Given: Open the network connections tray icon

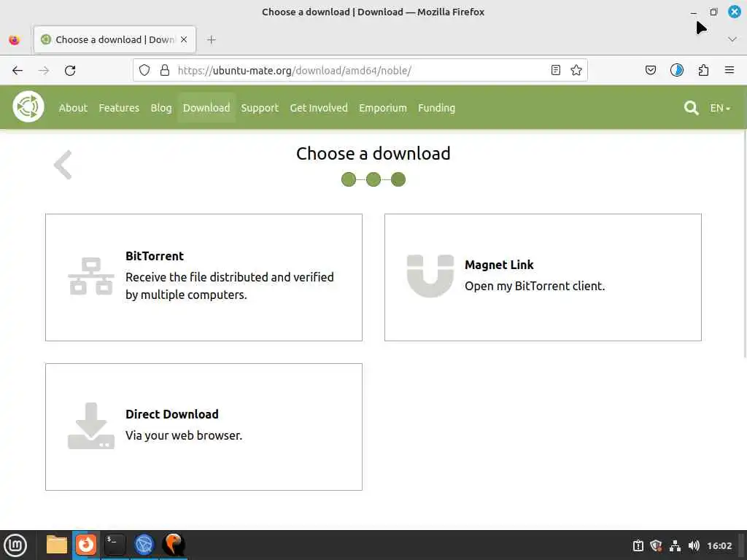Looking at the screenshot, I should click(675, 545).
